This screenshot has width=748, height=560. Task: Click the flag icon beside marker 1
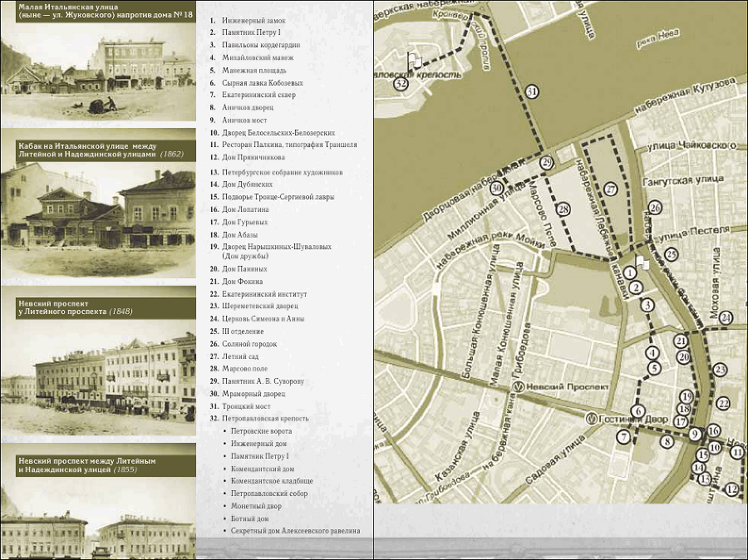pos(642,262)
